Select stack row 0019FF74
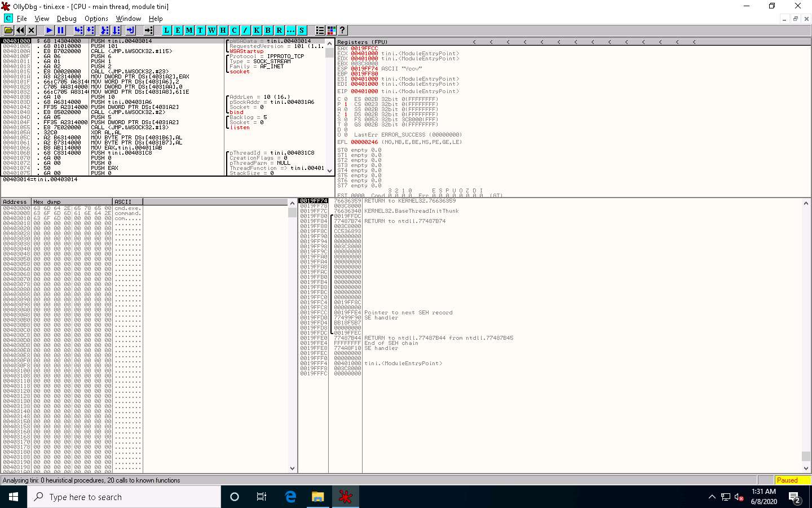Screen dimensions: 812x508 (550, 201)
